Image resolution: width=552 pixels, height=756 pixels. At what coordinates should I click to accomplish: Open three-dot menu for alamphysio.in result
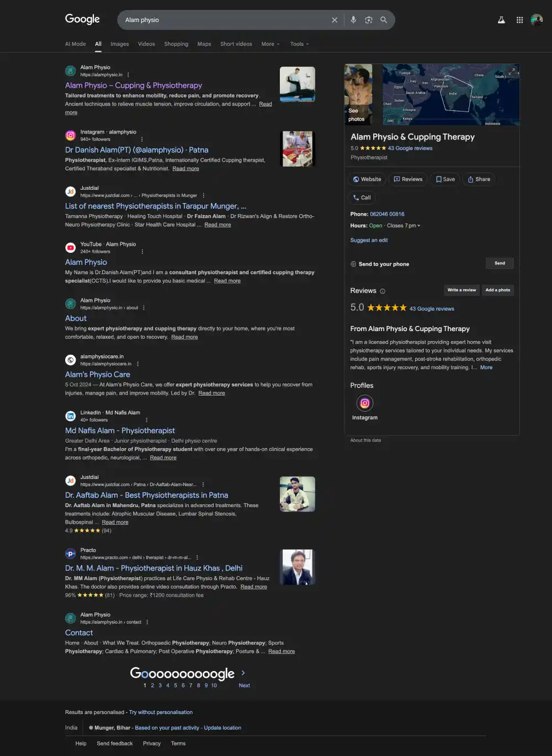(128, 74)
